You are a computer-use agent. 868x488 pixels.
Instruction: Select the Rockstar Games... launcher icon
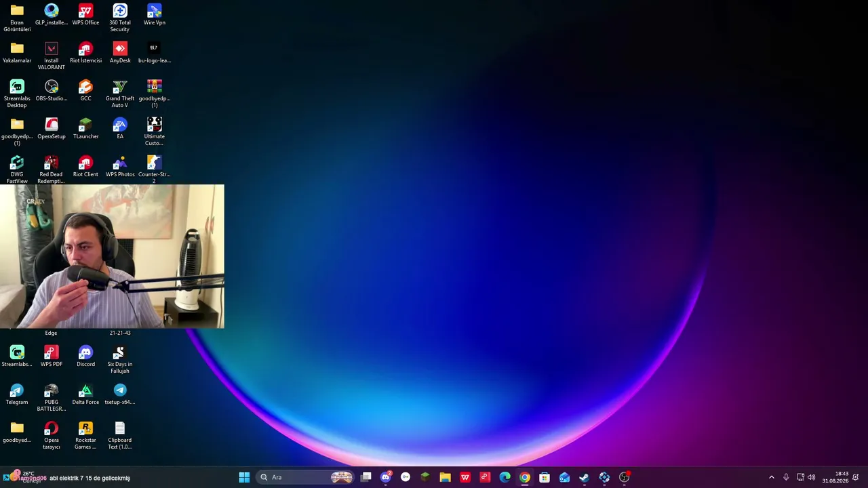(x=85, y=435)
